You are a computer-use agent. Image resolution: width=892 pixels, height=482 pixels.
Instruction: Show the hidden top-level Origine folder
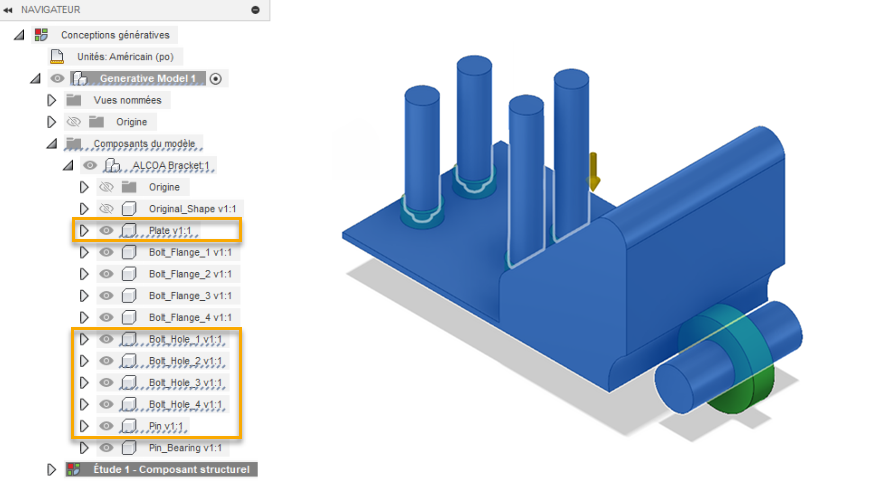(x=74, y=122)
